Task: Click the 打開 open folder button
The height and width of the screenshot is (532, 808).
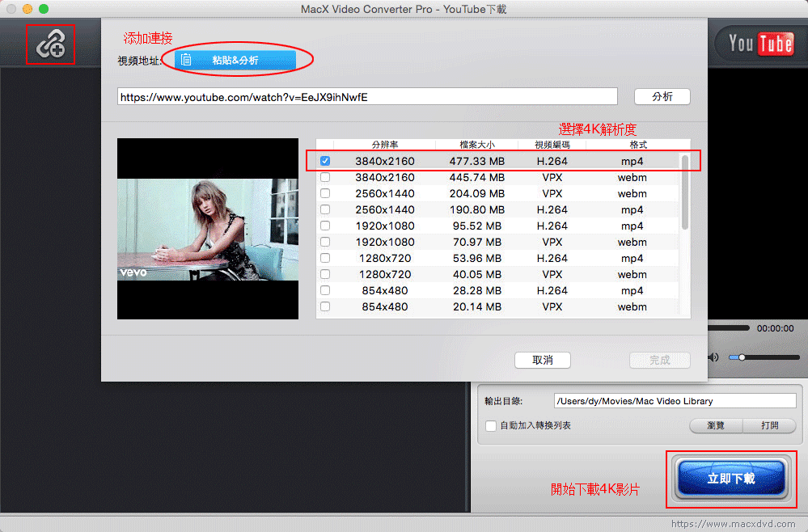Action: point(769,425)
